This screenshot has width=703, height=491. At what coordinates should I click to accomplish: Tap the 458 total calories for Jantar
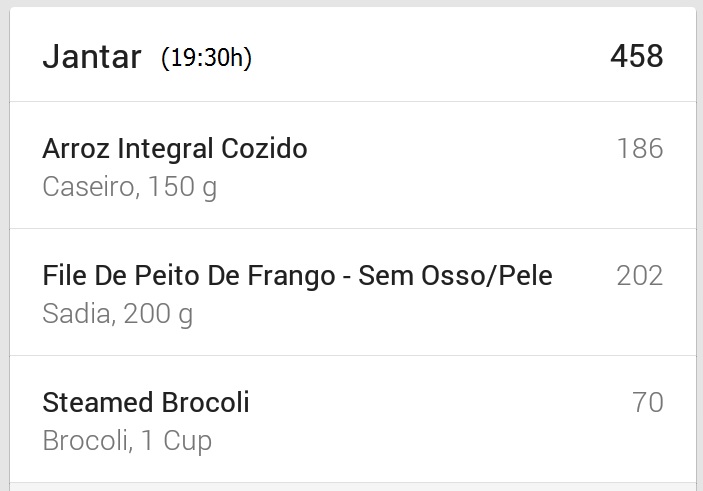pos(637,56)
